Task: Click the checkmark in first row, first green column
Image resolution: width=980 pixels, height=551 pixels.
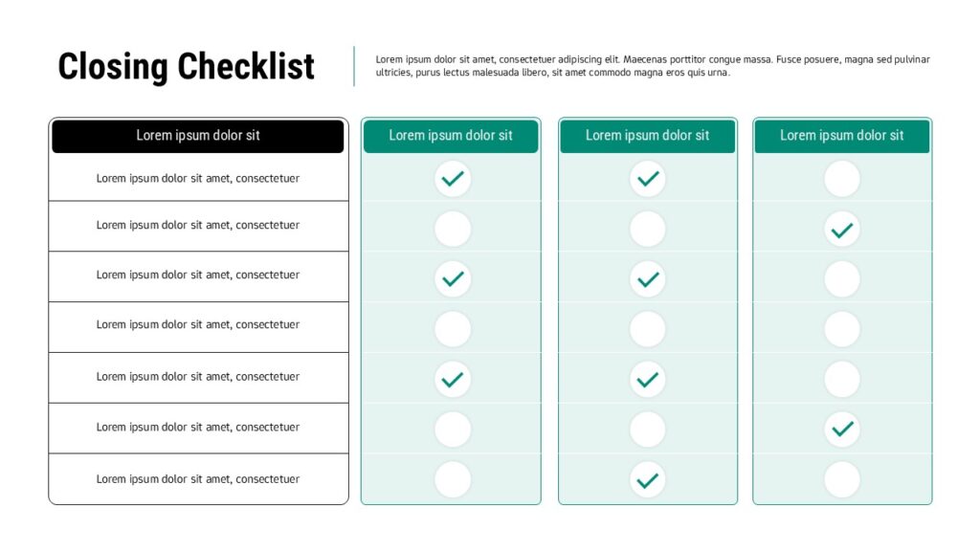Action: pyautogui.click(x=453, y=179)
